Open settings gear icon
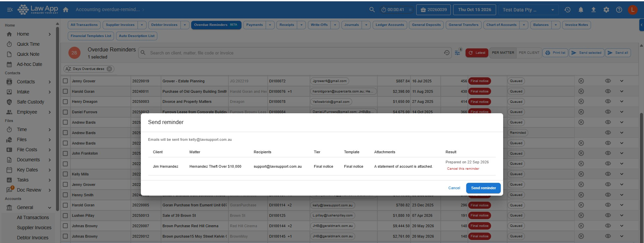Screen dimensions: 644x243 606,10
